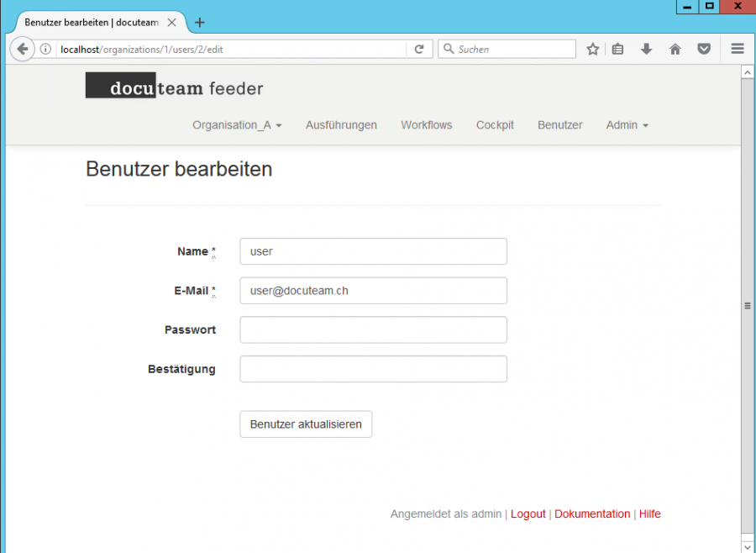Click the page info icon in address bar
This screenshot has height=553, width=756.
43,49
